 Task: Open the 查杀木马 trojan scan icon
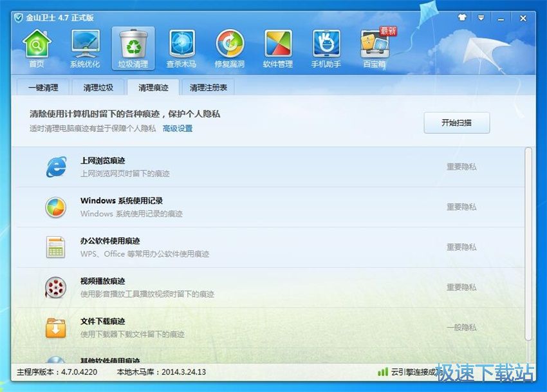[x=181, y=48]
